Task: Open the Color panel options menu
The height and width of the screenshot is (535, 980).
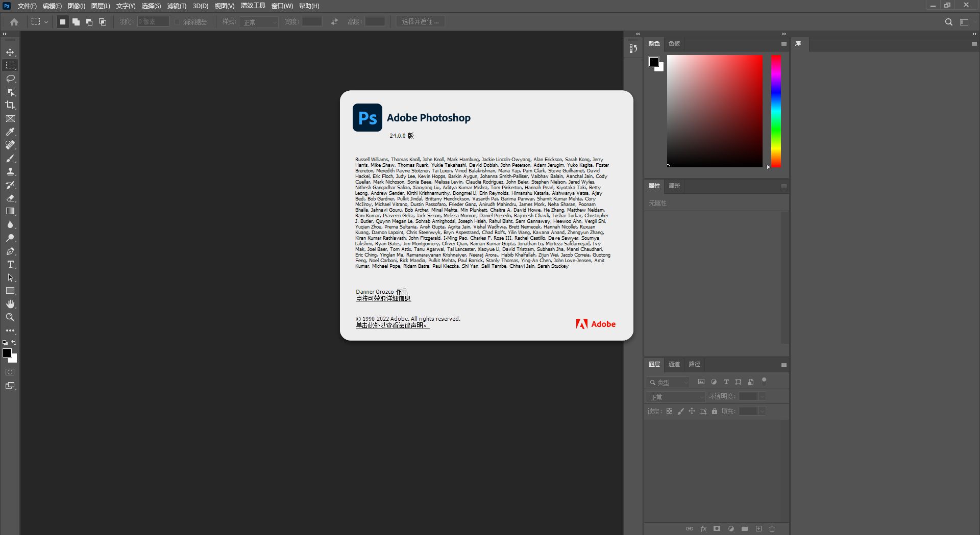Action: coord(783,44)
